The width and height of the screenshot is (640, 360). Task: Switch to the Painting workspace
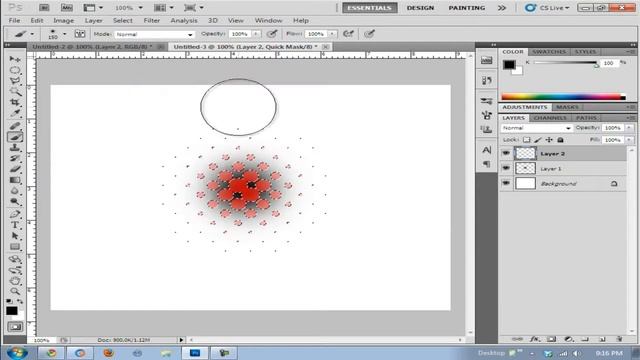(467, 8)
